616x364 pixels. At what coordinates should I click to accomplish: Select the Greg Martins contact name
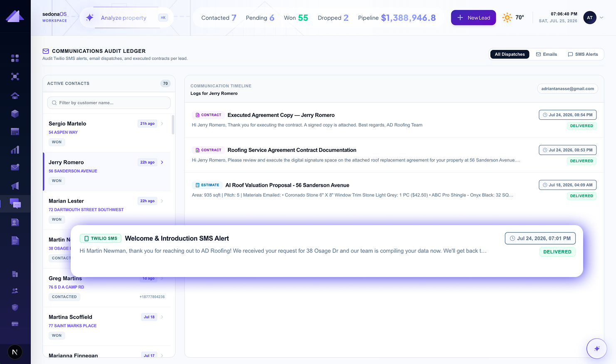pos(65,278)
